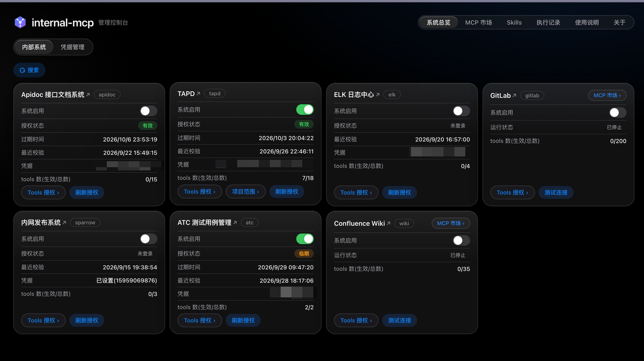Go to 执行记录 nav tab
The height and width of the screenshot is (361, 644).
click(548, 22)
